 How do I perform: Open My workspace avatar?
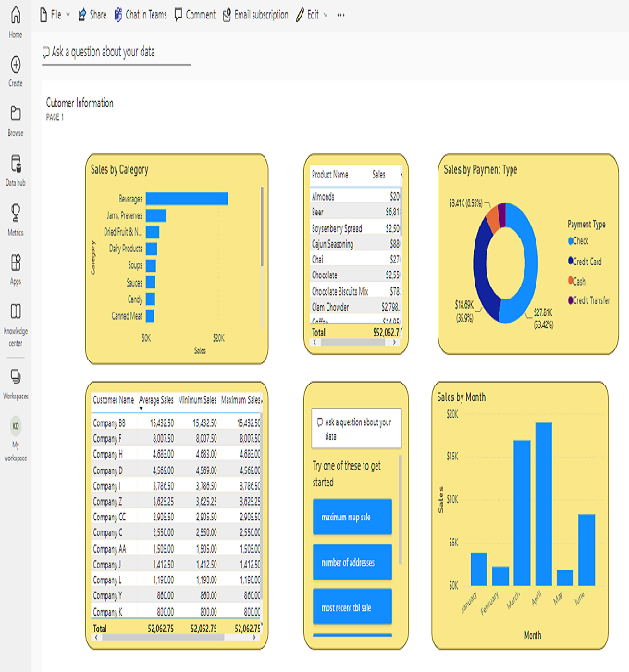(x=15, y=426)
